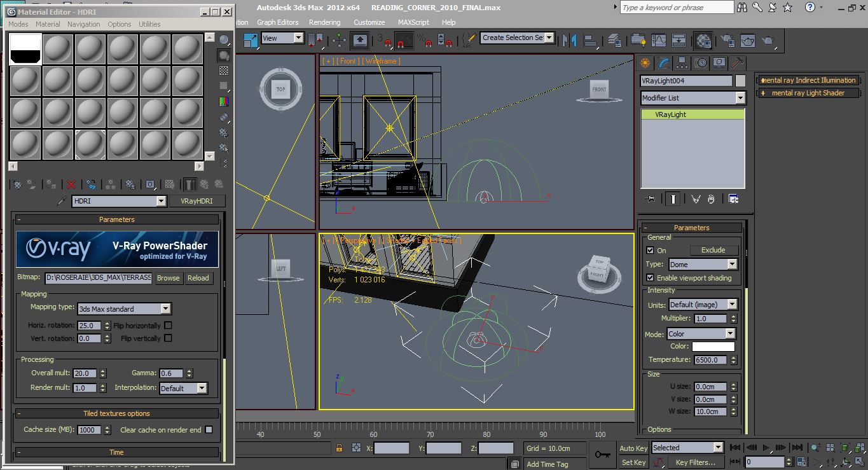Click the VRayHDRI map type button
The height and width of the screenshot is (470, 868).
pos(196,201)
